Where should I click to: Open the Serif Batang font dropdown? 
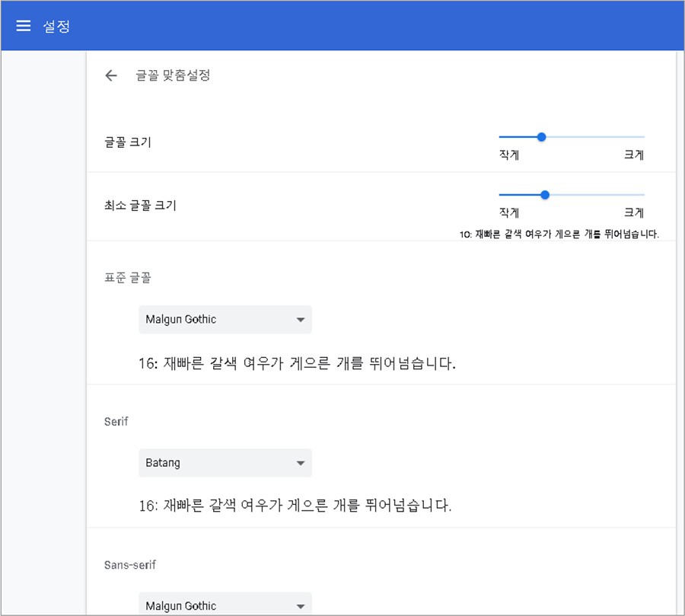coord(225,463)
